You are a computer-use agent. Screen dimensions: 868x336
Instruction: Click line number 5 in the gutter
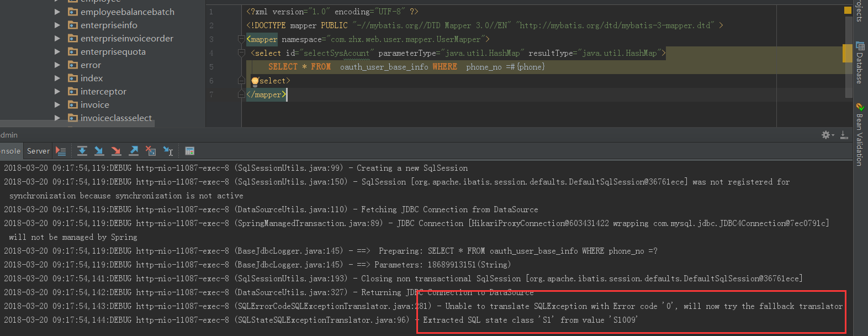pos(211,67)
